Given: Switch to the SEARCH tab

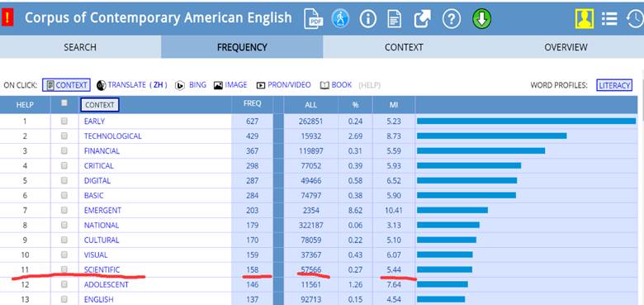Looking at the screenshot, I should (x=80, y=47).
